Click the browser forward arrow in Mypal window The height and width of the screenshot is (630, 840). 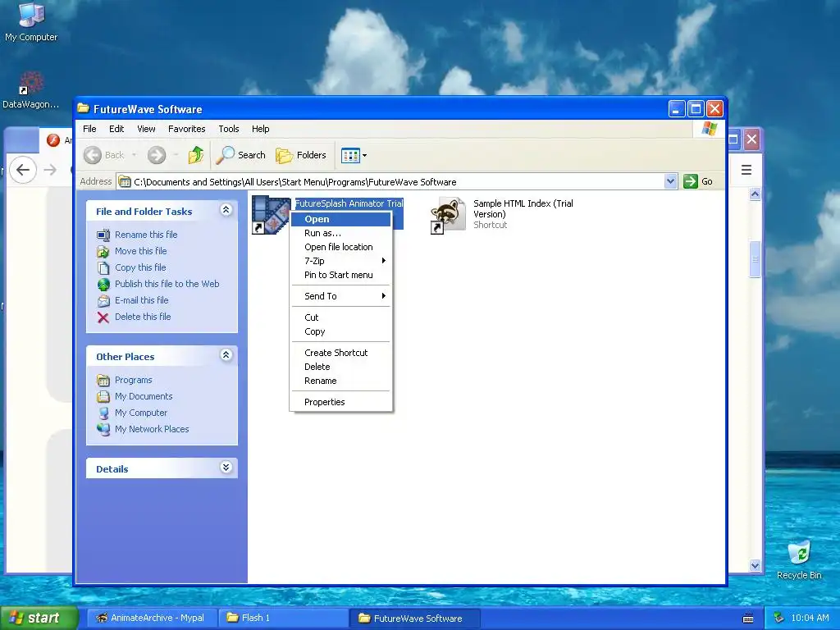coord(50,170)
